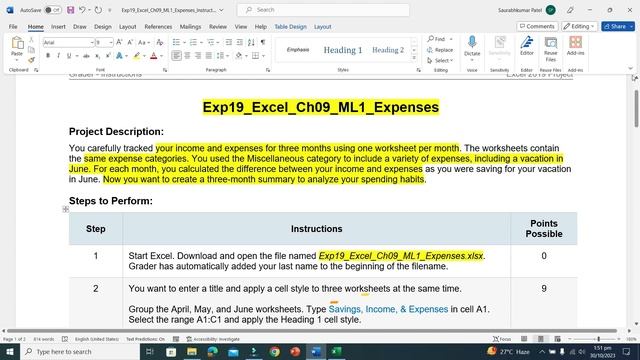The width and height of the screenshot is (640, 360).
Task: Open the Comments button
Action: [537, 26]
